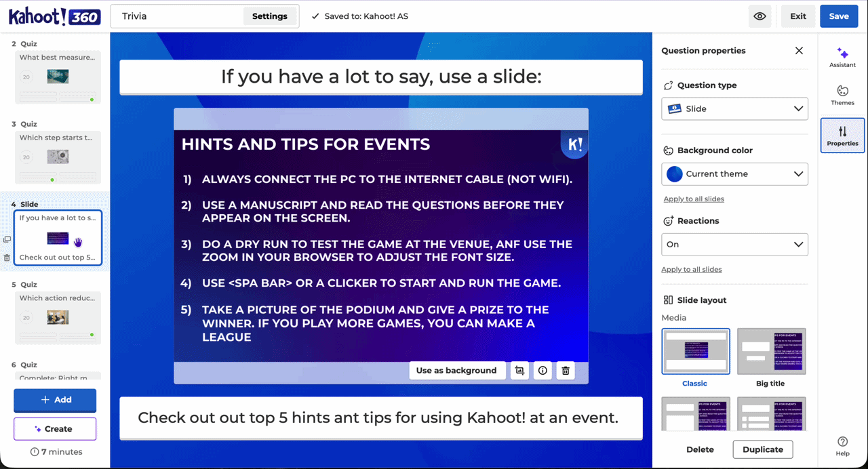Click the Current theme blue color swatch
Screen dimensions: 868x469
(x=674, y=174)
